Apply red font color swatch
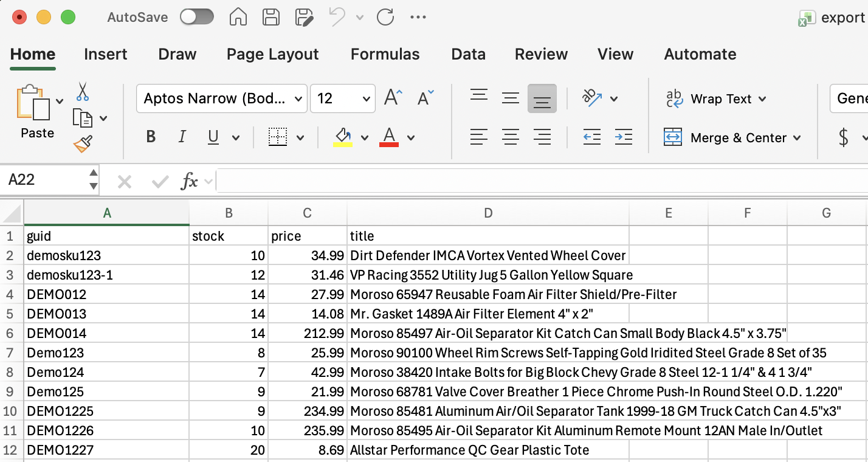Image resolution: width=868 pixels, height=462 pixels. (389, 137)
